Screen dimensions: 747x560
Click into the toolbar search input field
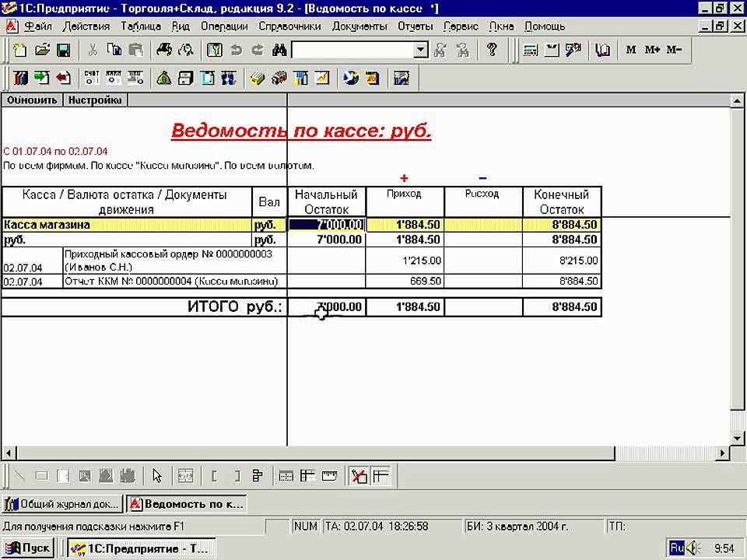pyautogui.click(x=352, y=50)
